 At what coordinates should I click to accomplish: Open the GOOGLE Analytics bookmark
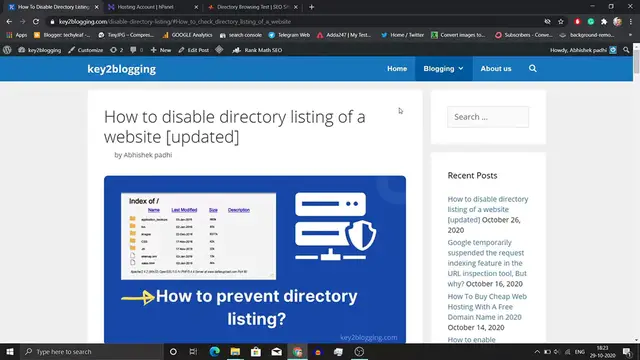point(187,35)
